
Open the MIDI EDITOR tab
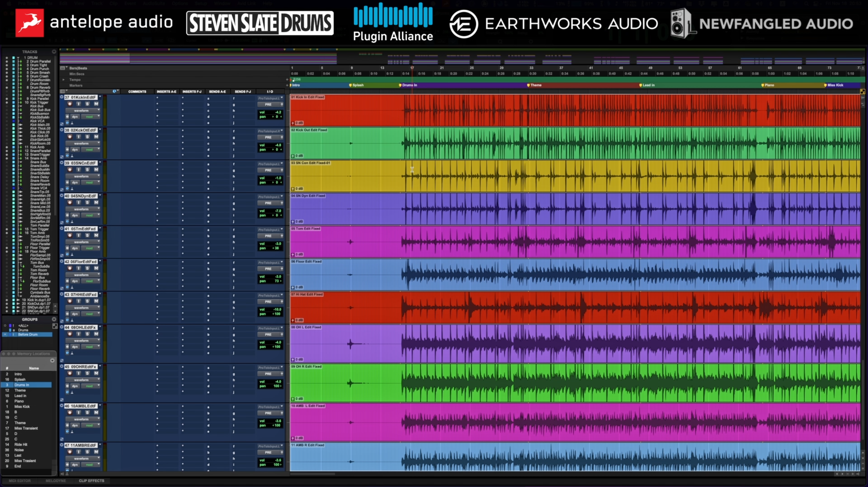19,481
